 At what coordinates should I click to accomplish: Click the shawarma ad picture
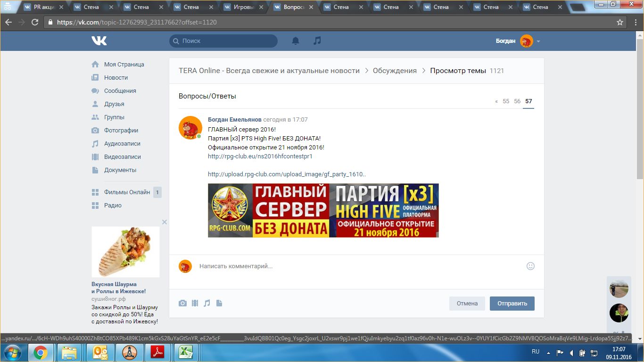(125, 252)
